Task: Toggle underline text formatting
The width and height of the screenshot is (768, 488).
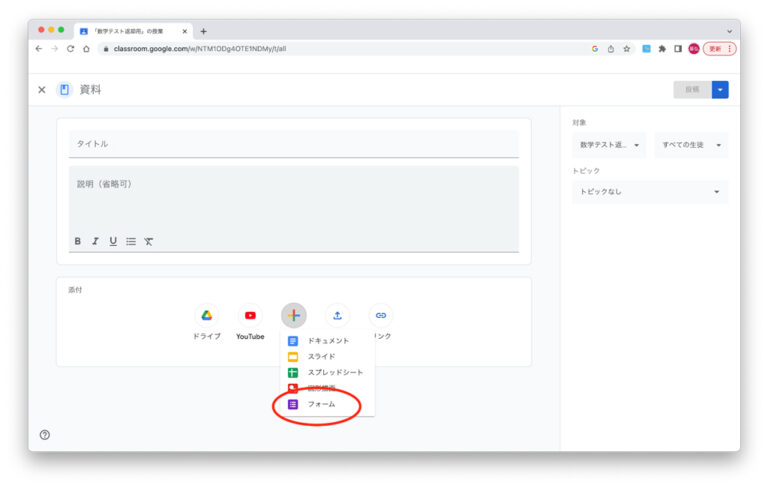Action: [113, 241]
